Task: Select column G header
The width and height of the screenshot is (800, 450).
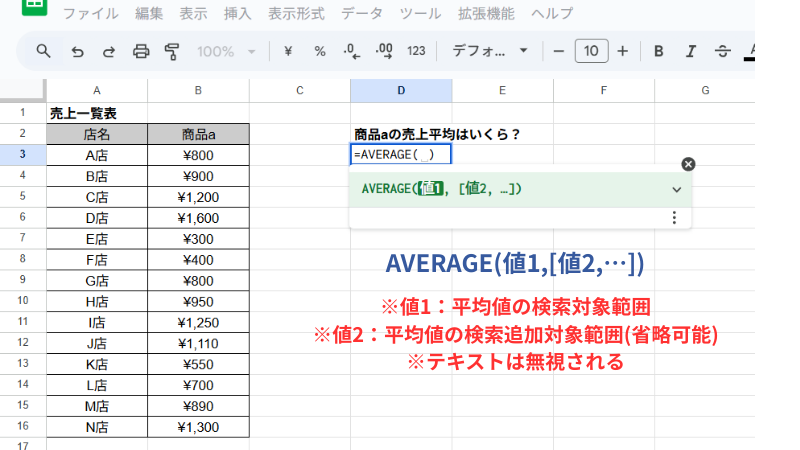Action: [705, 91]
